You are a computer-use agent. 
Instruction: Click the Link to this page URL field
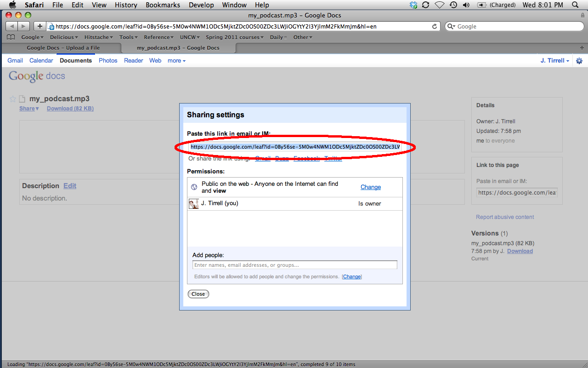pyautogui.click(x=517, y=193)
